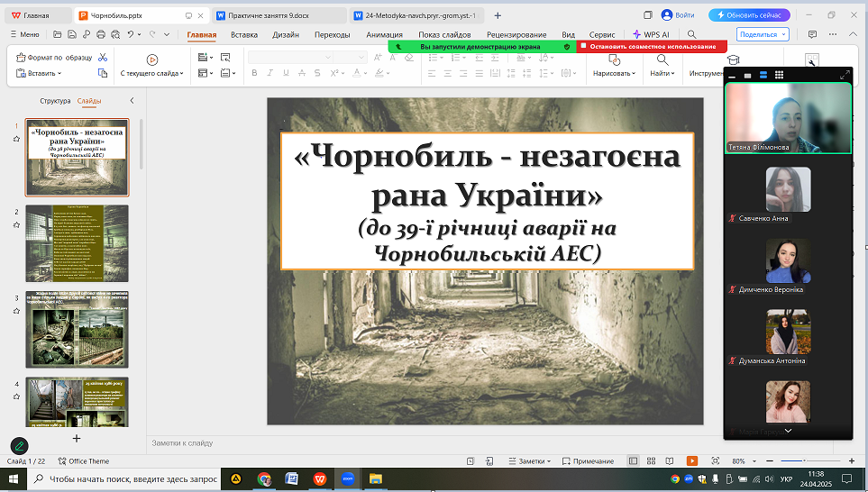This screenshot has height=492, width=868.
Task: Click the print icon in quick toolbar
Action: 101,34
